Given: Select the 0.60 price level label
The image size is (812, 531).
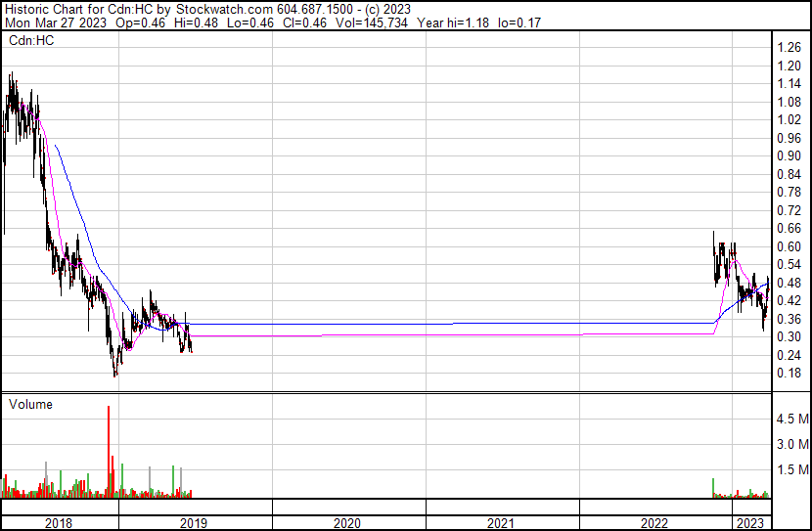Looking at the screenshot, I should [789, 246].
